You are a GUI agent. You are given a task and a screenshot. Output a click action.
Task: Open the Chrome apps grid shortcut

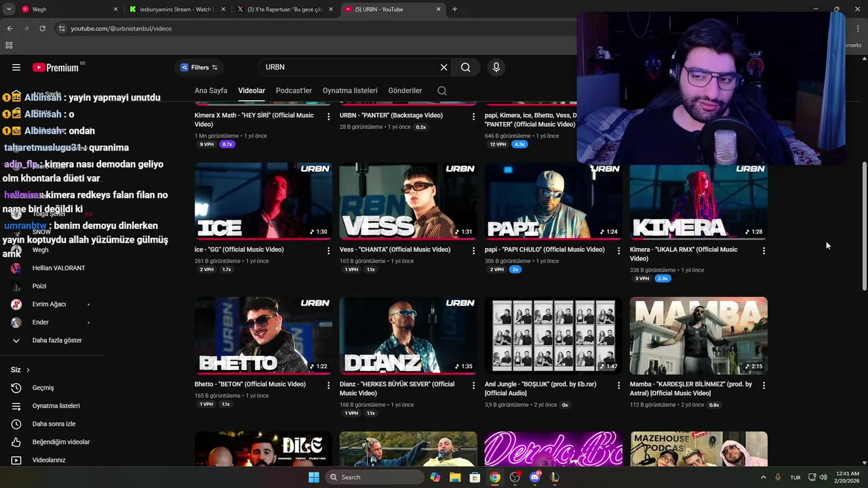9,45
